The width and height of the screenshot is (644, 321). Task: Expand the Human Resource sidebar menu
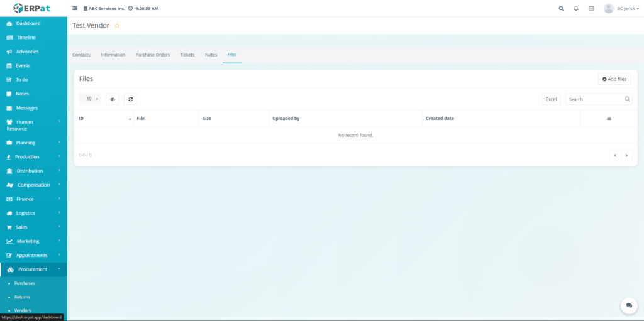click(33, 125)
